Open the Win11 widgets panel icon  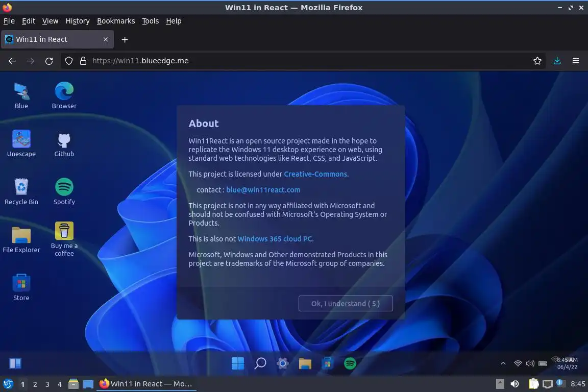click(15, 363)
